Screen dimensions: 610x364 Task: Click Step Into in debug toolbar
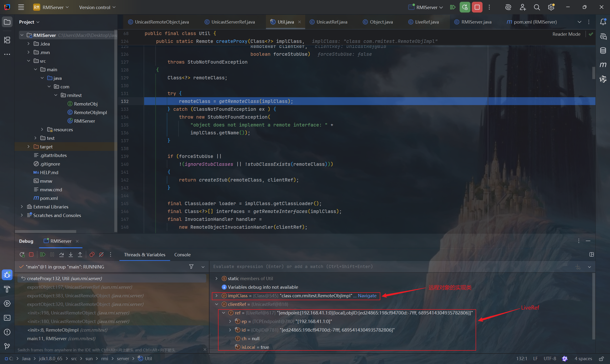coord(71,254)
